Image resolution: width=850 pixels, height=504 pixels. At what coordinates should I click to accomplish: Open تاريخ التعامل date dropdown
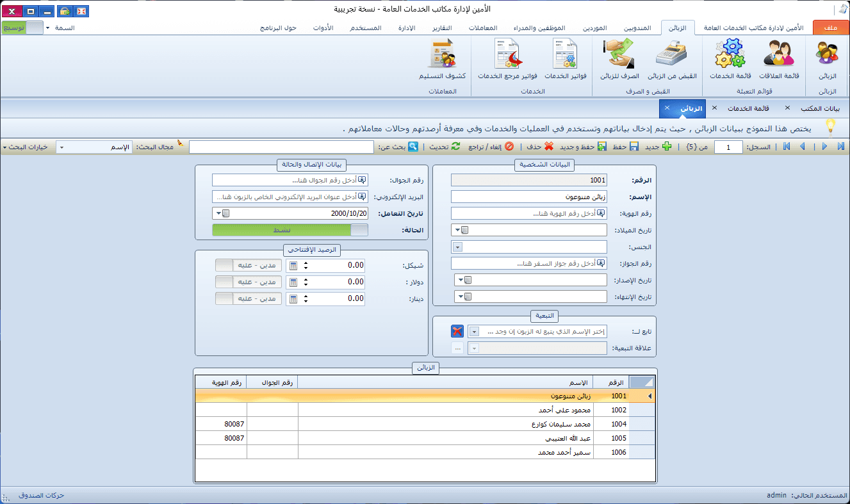(218, 213)
